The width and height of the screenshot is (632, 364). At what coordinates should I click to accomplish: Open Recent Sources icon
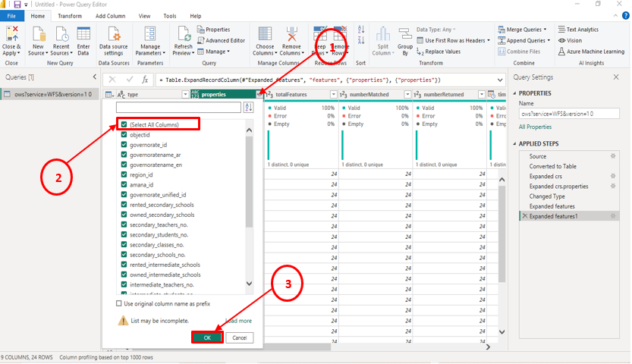click(61, 34)
